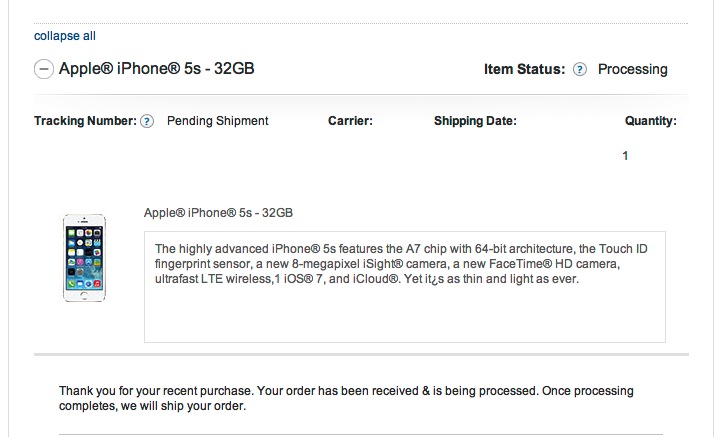Click the quantity value 1
This screenshot has width=718, height=437.
click(x=625, y=156)
